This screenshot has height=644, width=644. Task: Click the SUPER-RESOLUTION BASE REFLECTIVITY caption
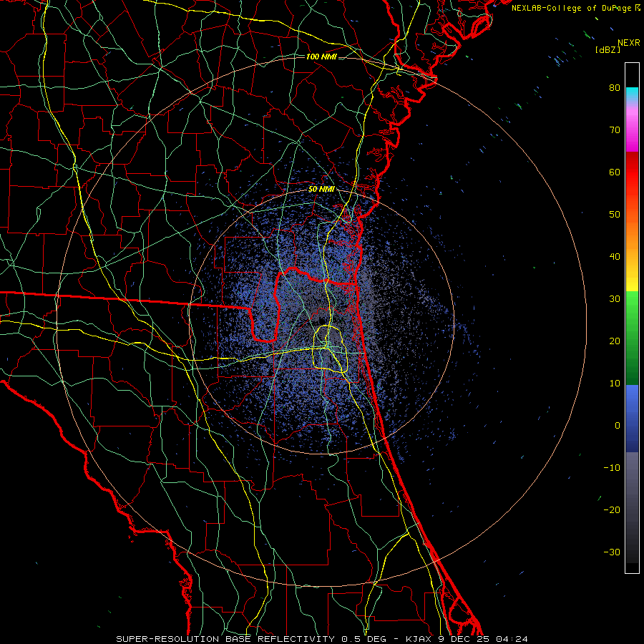pyautogui.click(x=225, y=639)
